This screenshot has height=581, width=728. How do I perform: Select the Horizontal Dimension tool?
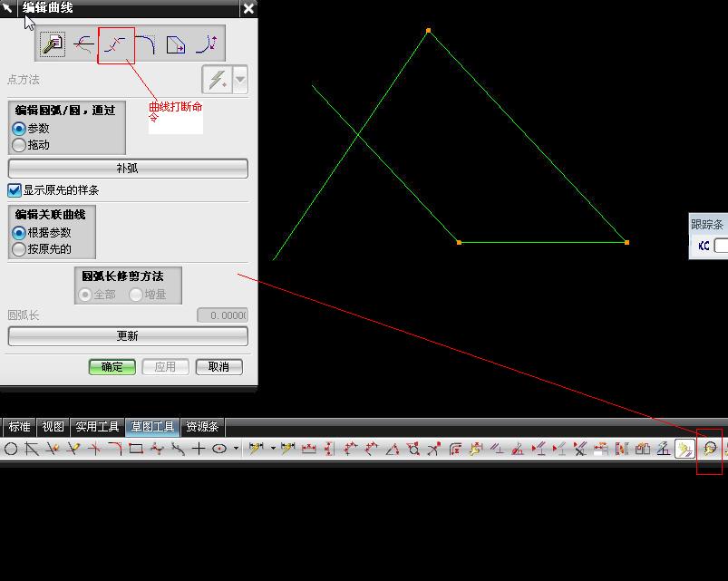tap(309, 449)
